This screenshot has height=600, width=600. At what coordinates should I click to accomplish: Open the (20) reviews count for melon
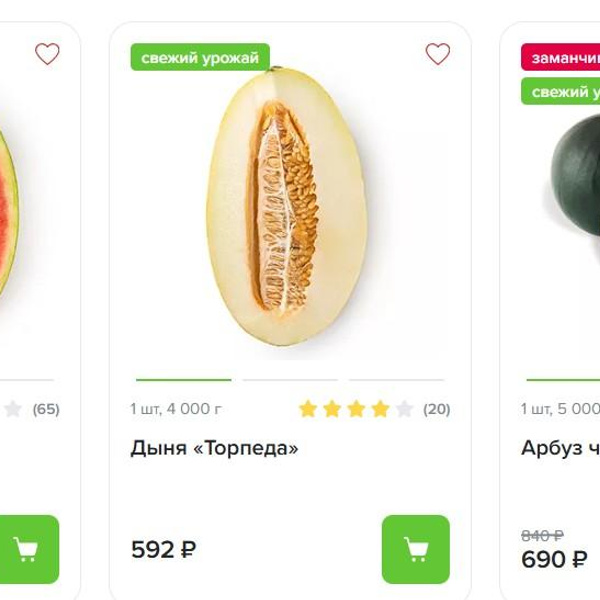point(437,409)
